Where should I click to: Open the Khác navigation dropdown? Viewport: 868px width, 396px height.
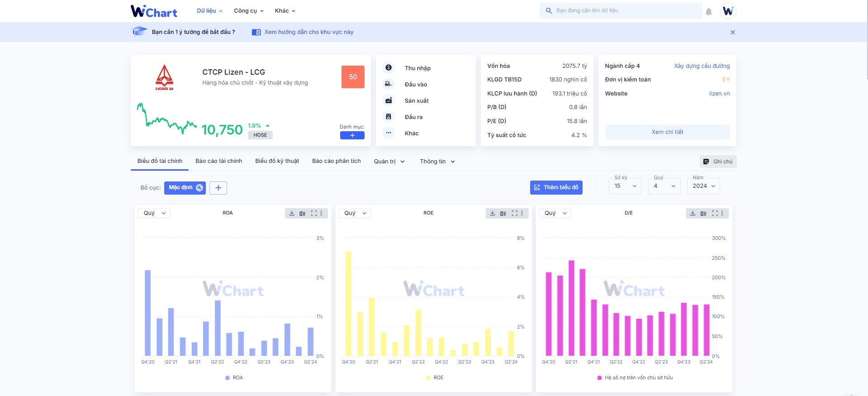click(285, 11)
